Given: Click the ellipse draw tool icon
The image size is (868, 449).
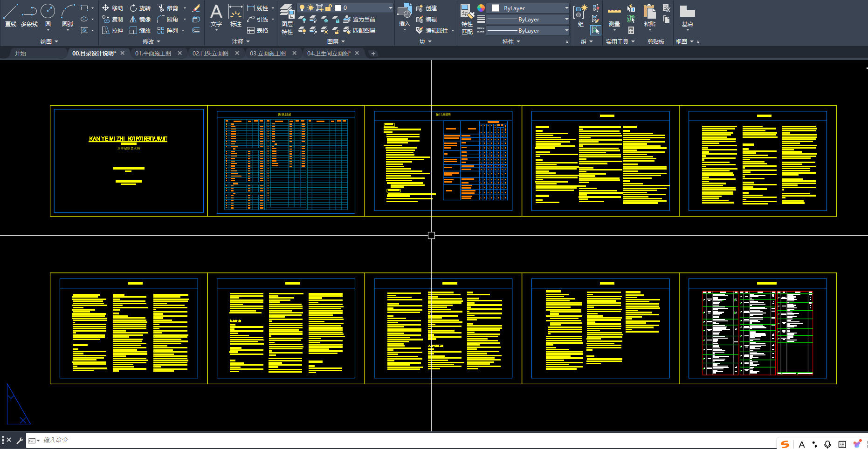Looking at the screenshot, I should coord(84,19).
